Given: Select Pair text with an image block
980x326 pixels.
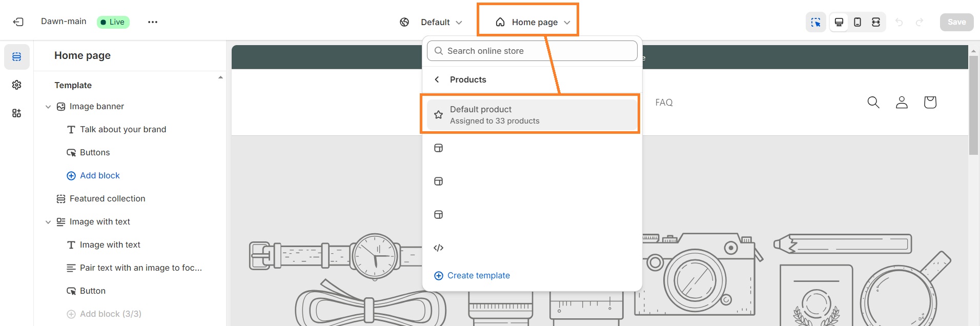Looking at the screenshot, I should tap(140, 268).
